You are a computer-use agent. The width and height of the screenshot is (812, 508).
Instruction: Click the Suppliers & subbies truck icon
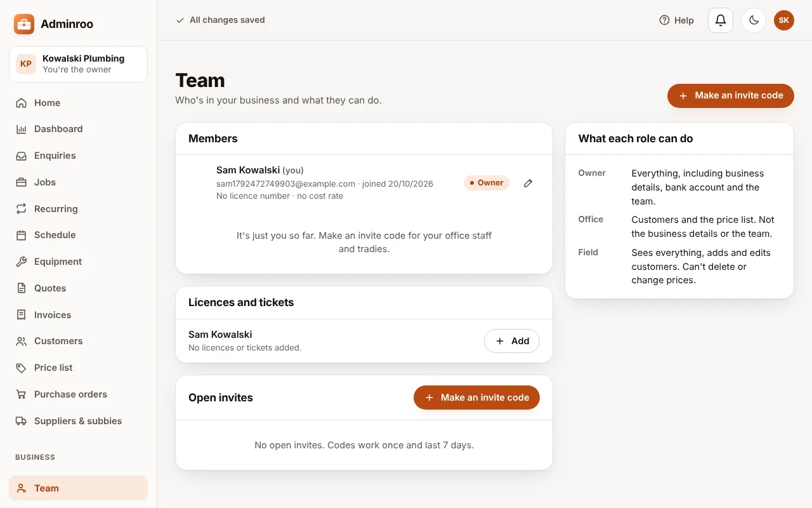click(x=22, y=421)
